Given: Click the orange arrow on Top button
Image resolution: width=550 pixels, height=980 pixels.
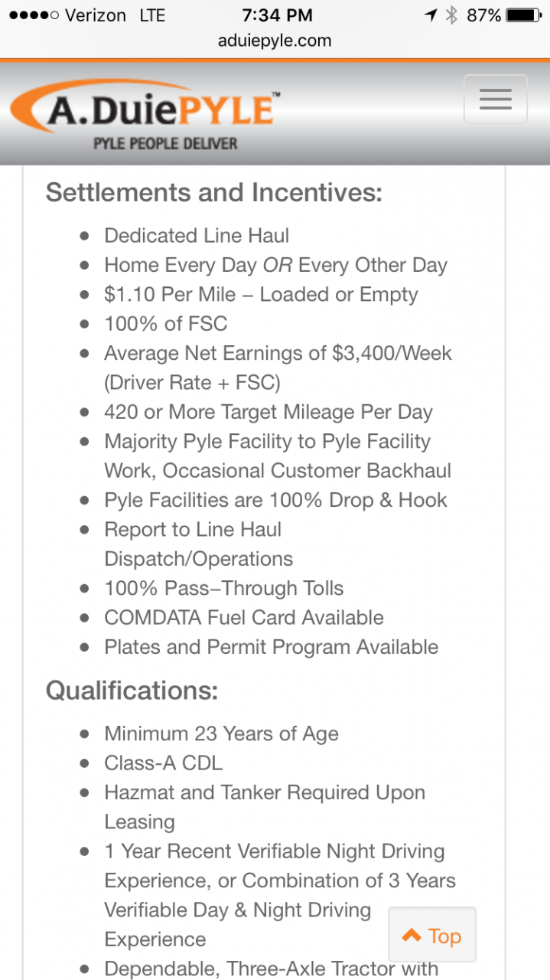Looking at the screenshot, I should click(412, 936).
